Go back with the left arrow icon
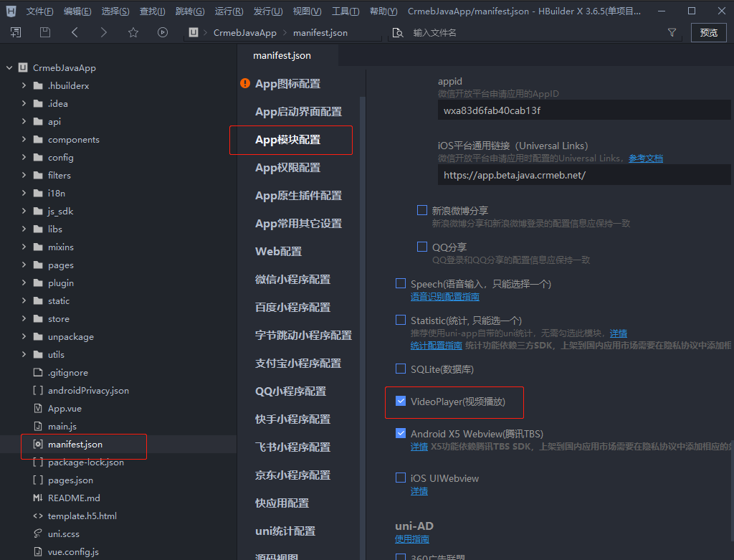This screenshot has width=734, height=560. coord(75,32)
